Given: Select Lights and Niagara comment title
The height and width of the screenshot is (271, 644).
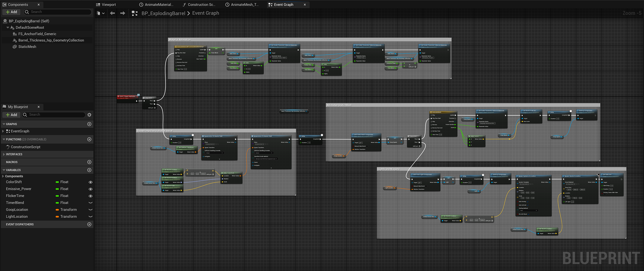Looking at the screenshot, I should click(388, 169).
